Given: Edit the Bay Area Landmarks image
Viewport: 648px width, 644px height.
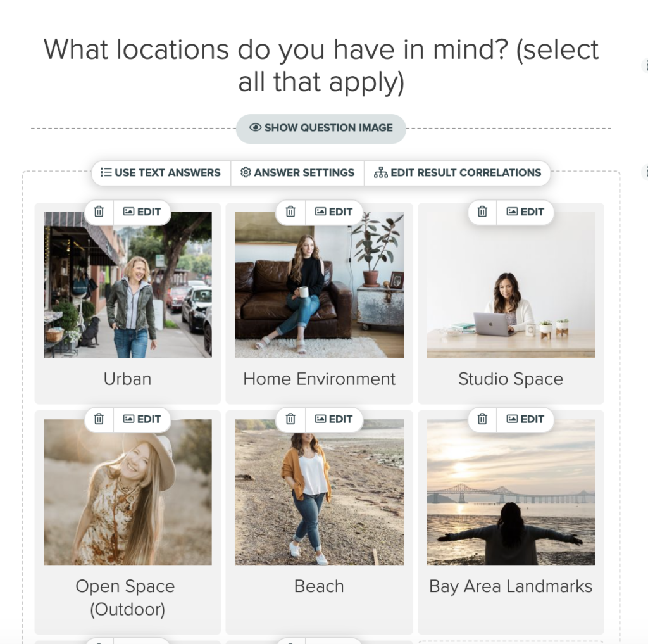Looking at the screenshot, I should pos(525,419).
